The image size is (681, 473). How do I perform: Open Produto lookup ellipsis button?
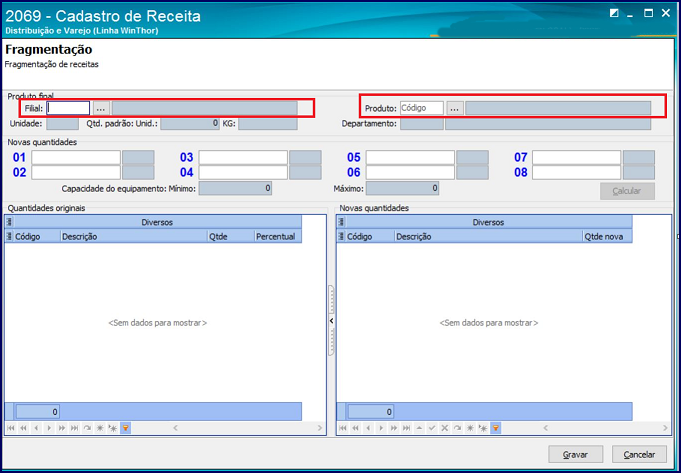454,108
